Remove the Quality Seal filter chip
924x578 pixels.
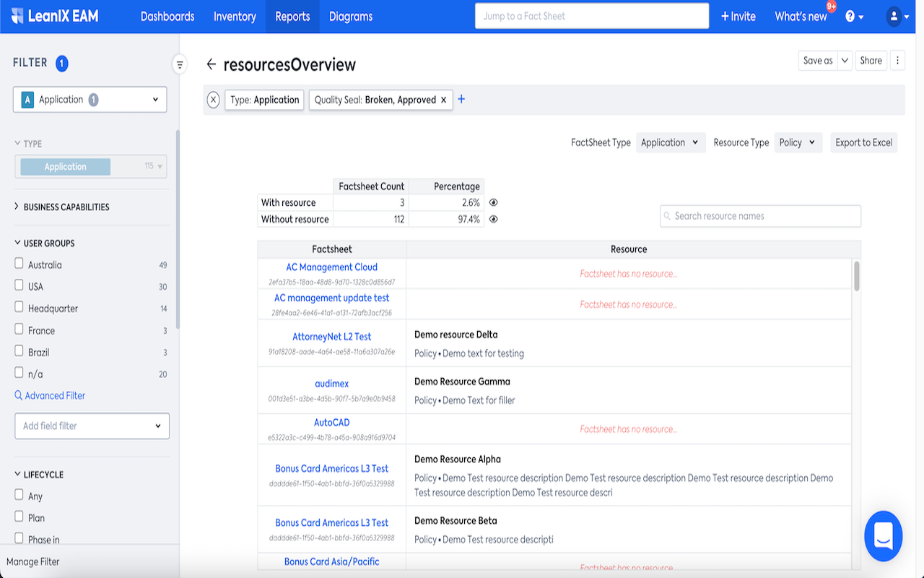444,100
